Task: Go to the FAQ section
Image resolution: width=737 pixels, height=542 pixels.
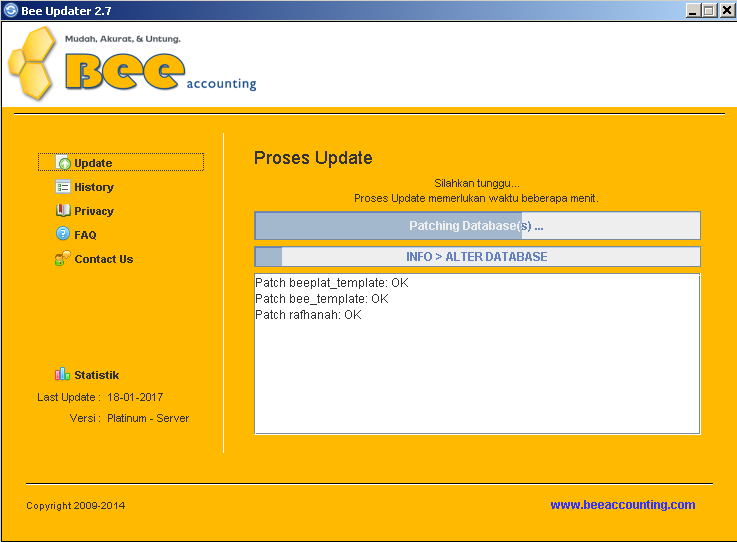Action: point(85,235)
